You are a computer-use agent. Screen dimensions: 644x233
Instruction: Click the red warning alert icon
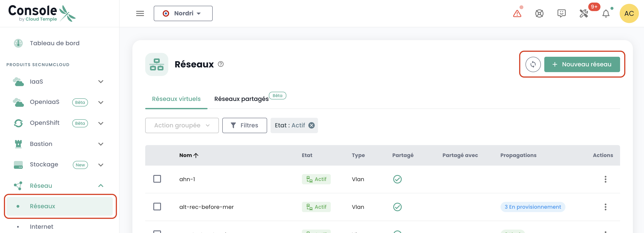pos(517,13)
